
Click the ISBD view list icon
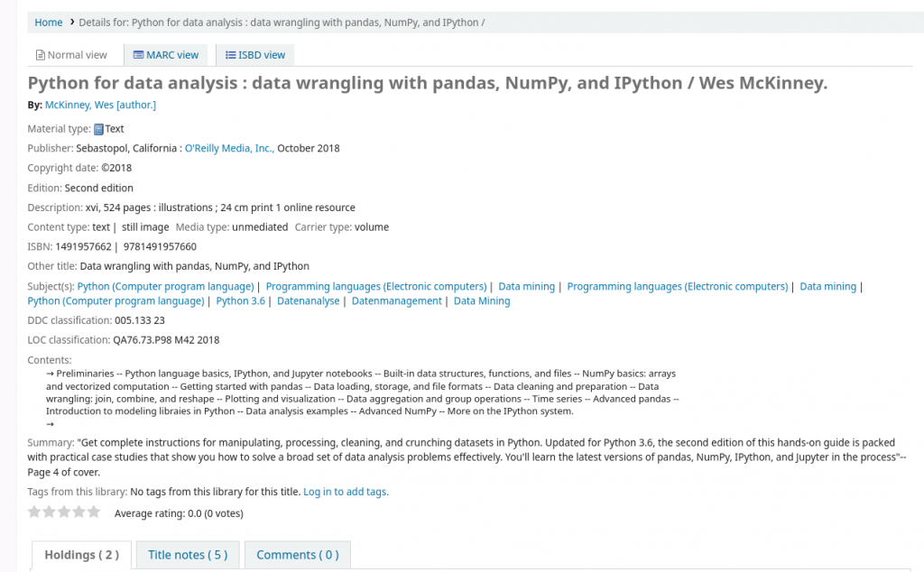coord(230,55)
